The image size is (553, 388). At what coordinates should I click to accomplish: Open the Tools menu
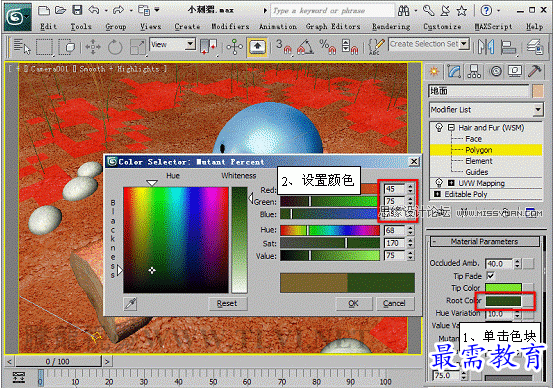pos(81,26)
